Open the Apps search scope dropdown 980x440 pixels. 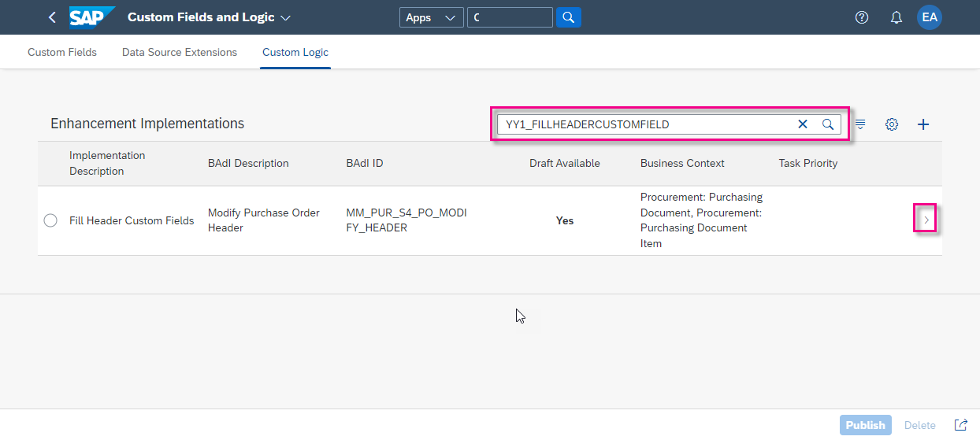pos(431,17)
